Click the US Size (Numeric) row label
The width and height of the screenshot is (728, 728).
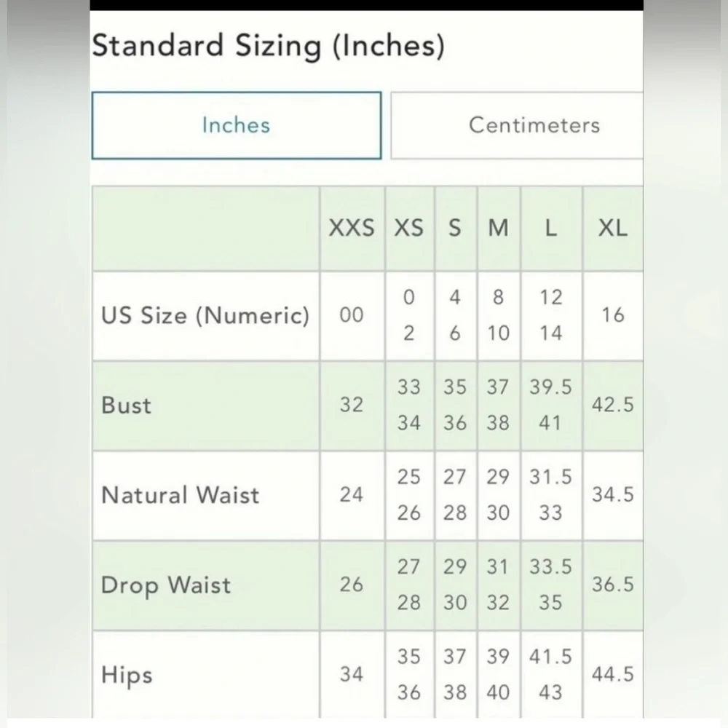pos(205,316)
